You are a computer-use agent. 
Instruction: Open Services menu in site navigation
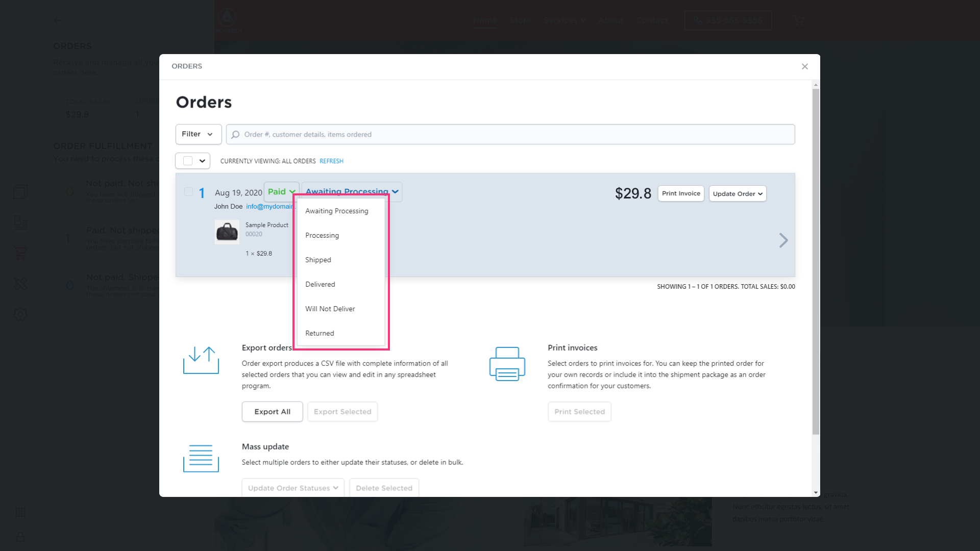[x=565, y=20]
